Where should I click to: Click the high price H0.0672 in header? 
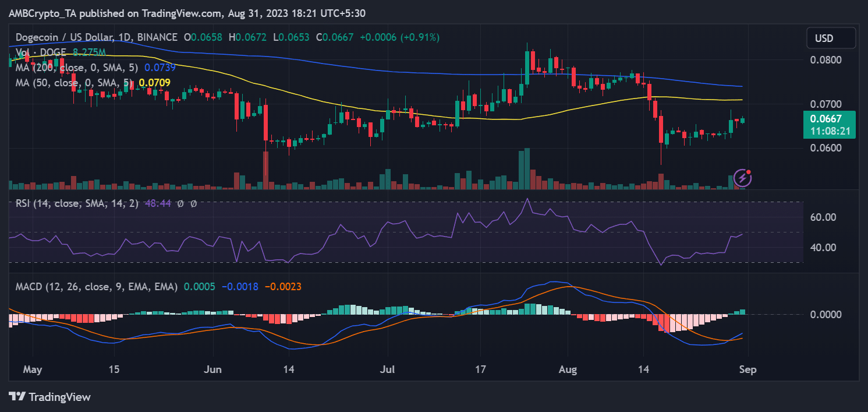coord(248,37)
